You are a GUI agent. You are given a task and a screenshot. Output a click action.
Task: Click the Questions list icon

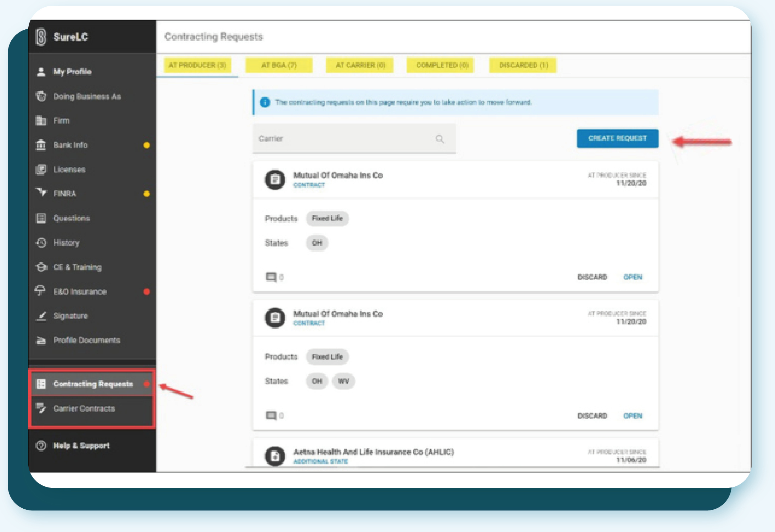click(41, 218)
